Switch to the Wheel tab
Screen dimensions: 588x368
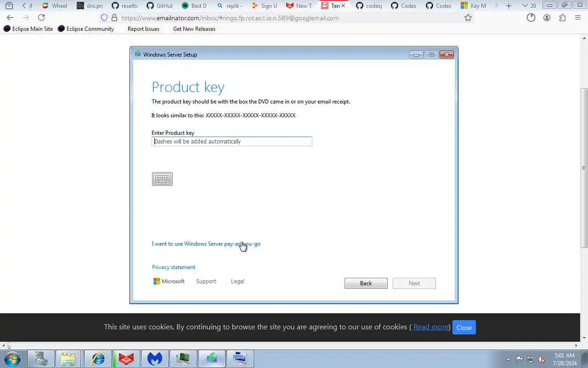54,6
